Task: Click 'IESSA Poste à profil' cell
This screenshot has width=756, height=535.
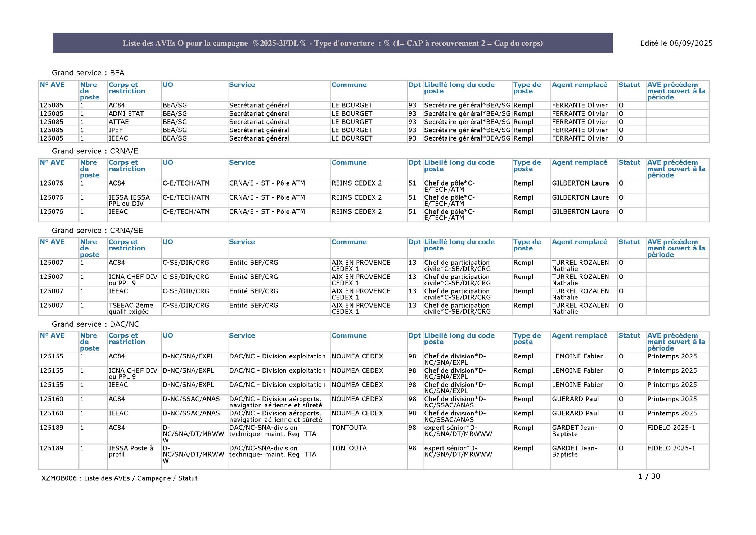Action: [131, 451]
